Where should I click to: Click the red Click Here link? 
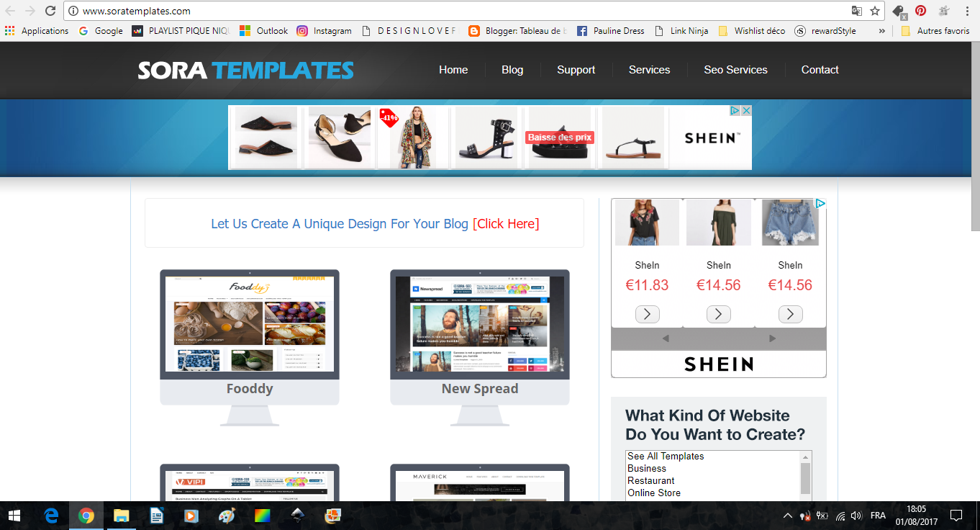point(506,224)
